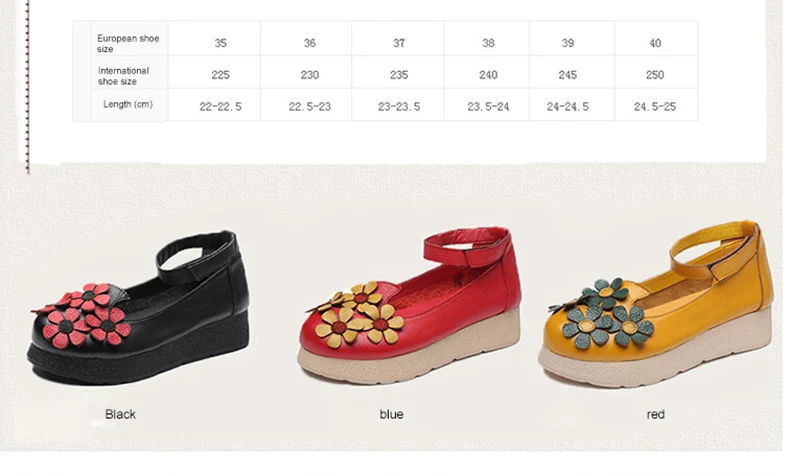This screenshot has width=790, height=475.
Task: Click International shoe size 250 cell
Action: pos(656,72)
